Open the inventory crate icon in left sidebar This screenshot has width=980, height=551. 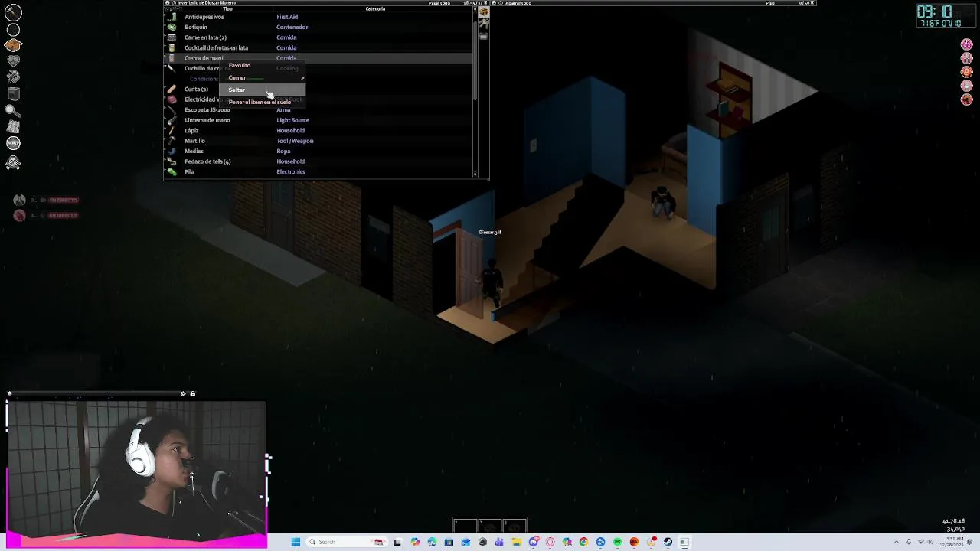[13, 45]
